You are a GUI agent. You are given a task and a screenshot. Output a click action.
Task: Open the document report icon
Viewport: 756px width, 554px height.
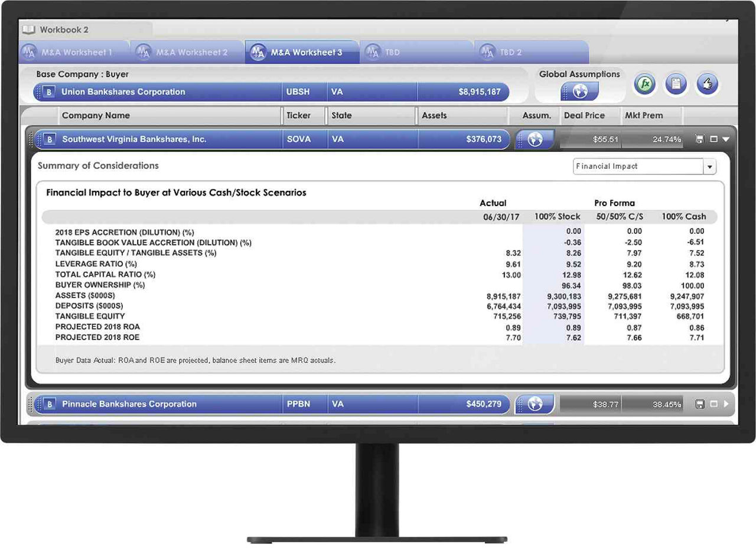[x=676, y=84]
